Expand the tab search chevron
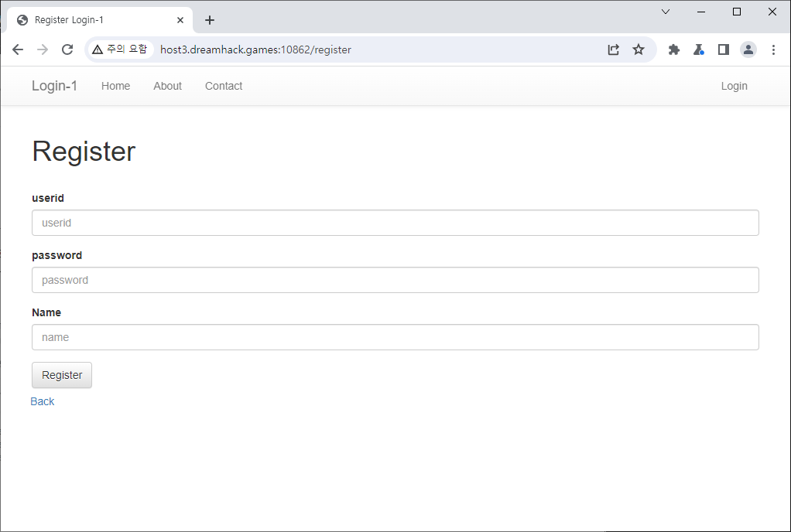 click(666, 12)
